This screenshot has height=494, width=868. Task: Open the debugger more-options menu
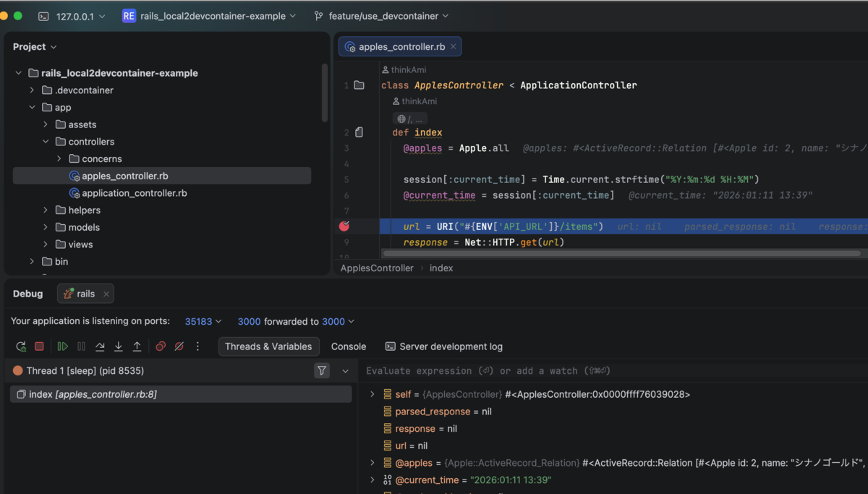coord(197,346)
